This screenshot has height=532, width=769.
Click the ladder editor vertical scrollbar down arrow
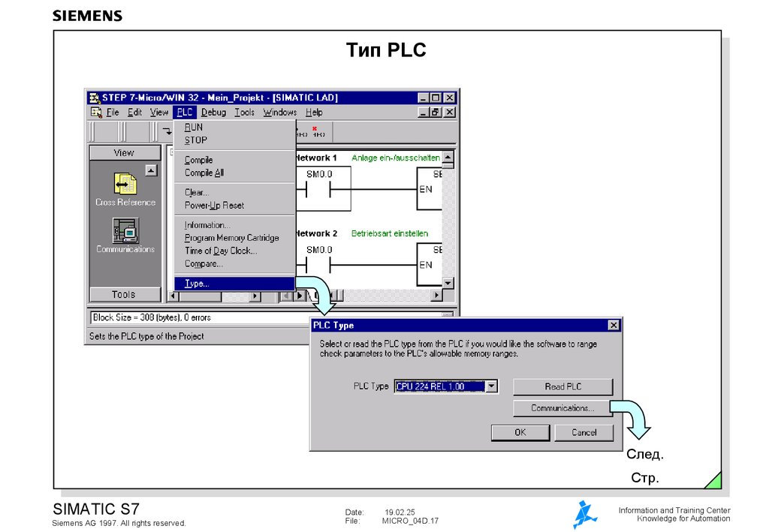tap(448, 283)
